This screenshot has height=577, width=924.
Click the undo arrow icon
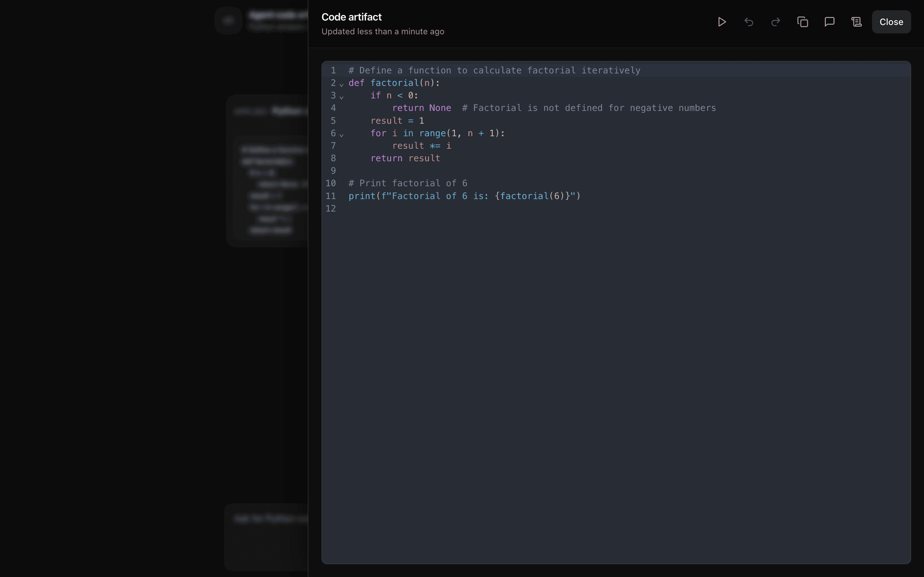(x=749, y=22)
